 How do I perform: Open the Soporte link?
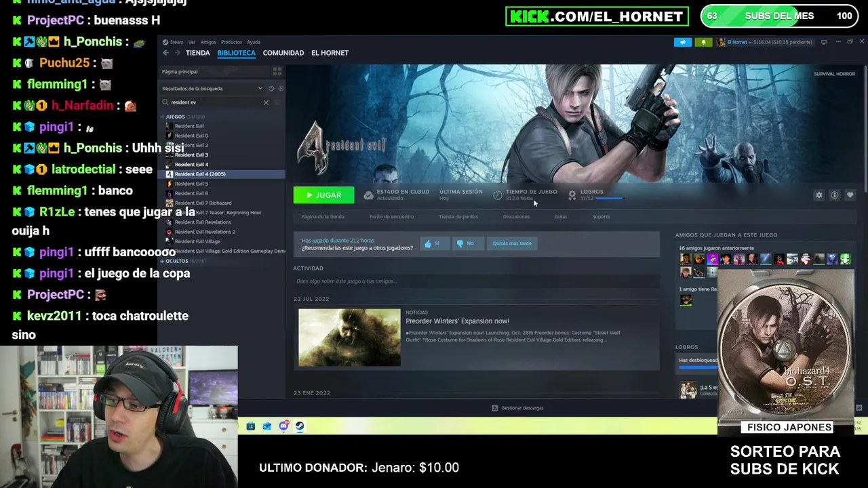pos(601,217)
